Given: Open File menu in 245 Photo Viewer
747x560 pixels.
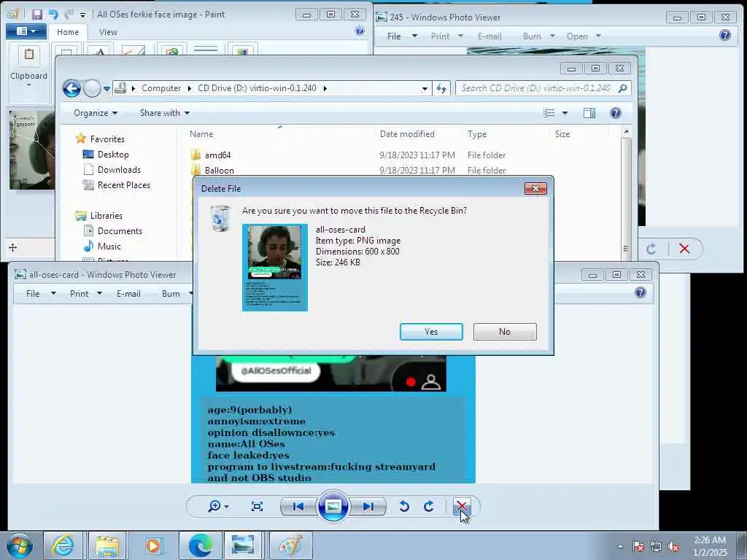Looking at the screenshot, I should click(394, 36).
